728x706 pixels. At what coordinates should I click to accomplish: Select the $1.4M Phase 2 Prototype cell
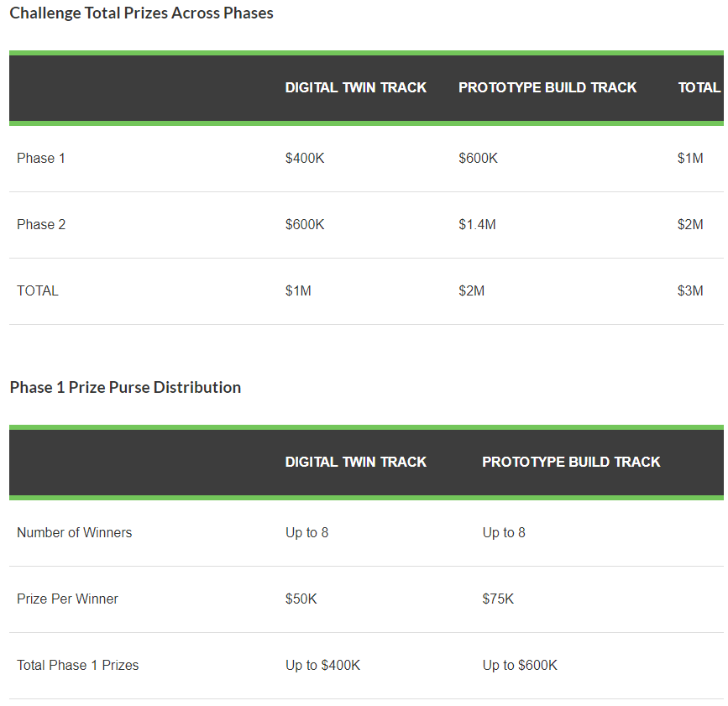(477, 225)
